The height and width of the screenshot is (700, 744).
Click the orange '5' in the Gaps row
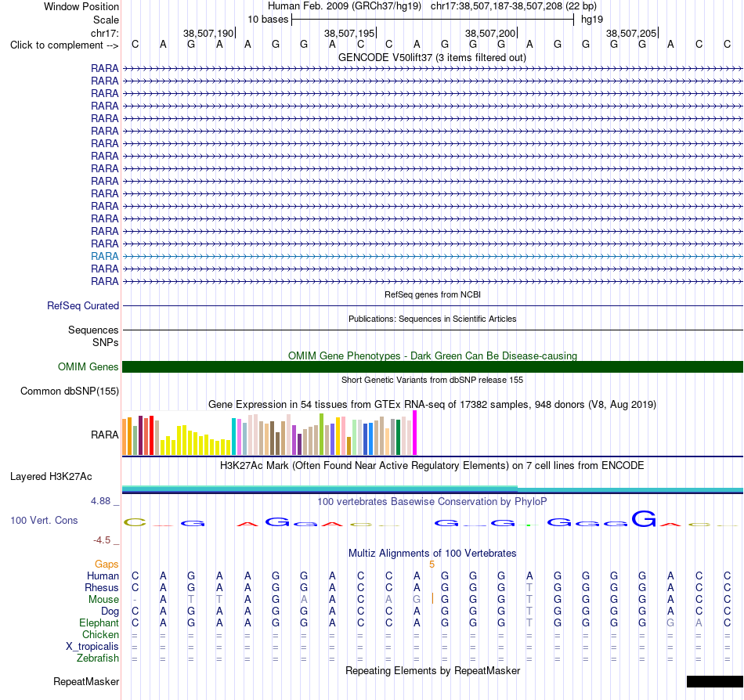click(x=432, y=564)
